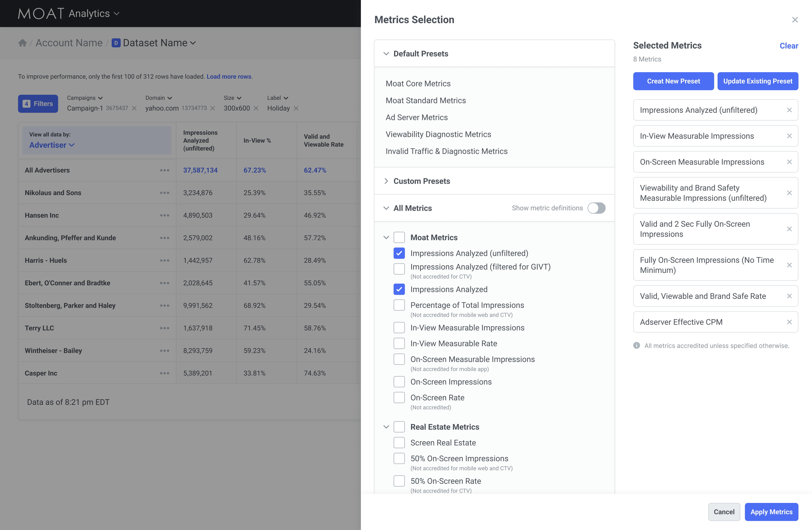This screenshot has width=812, height=530.
Task: Expand the Custom Presets section
Action: point(421,181)
